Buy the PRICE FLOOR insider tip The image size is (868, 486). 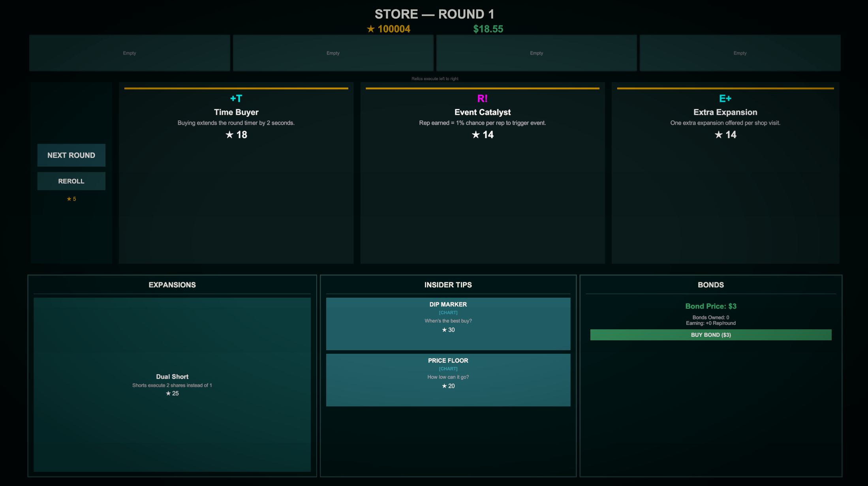click(x=448, y=379)
